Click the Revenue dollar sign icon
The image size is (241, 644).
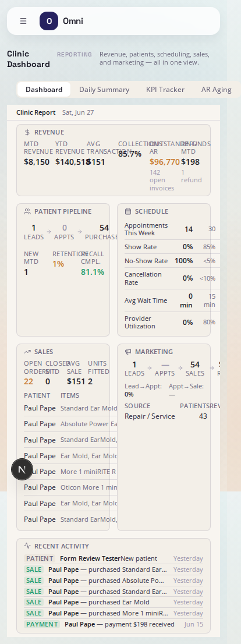tap(27, 132)
